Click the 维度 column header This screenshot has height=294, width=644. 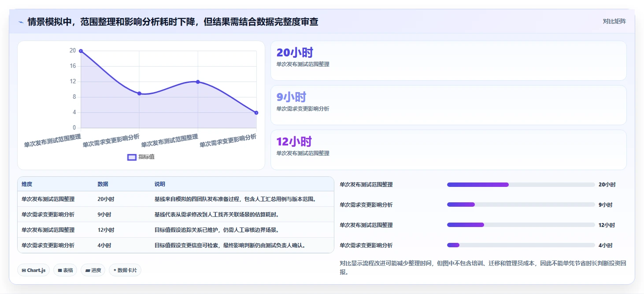[27, 184]
